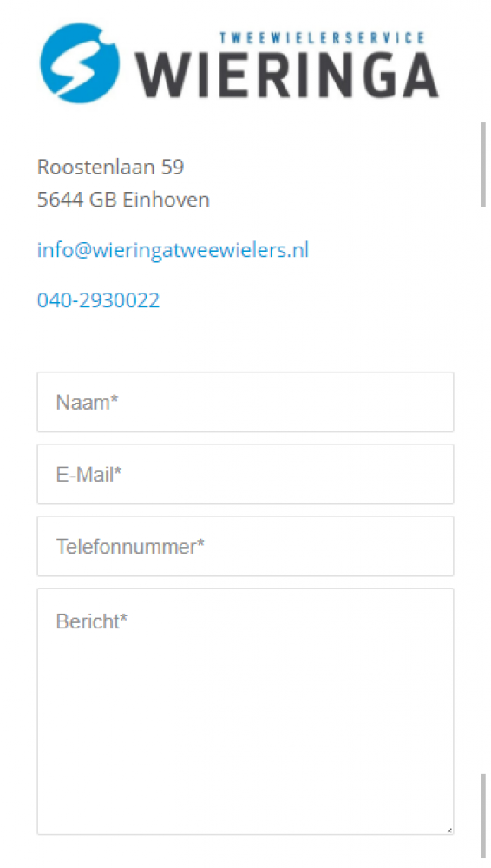The height and width of the screenshot is (868, 491).
Task: Select the 5644 GB Einhoven postcode line
Action: click(123, 200)
